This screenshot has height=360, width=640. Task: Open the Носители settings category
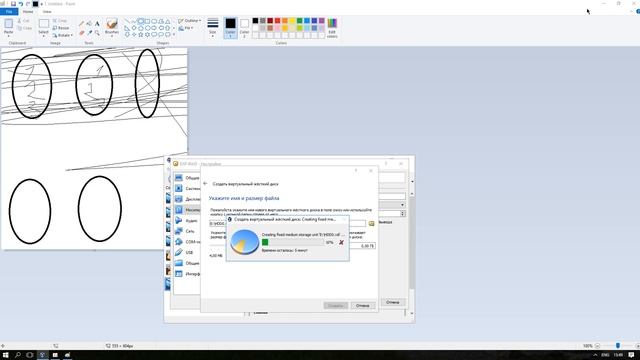(x=187, y=209)
